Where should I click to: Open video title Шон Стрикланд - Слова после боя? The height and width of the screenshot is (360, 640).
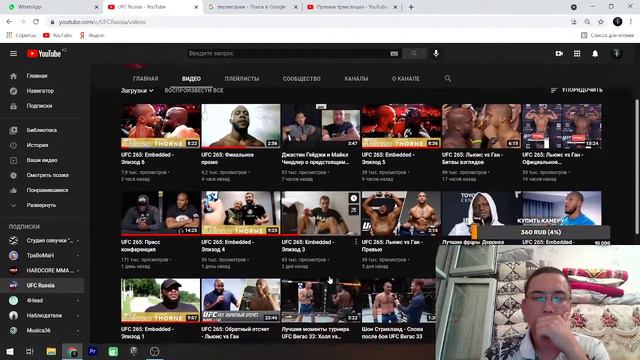(x=392, y=333)
